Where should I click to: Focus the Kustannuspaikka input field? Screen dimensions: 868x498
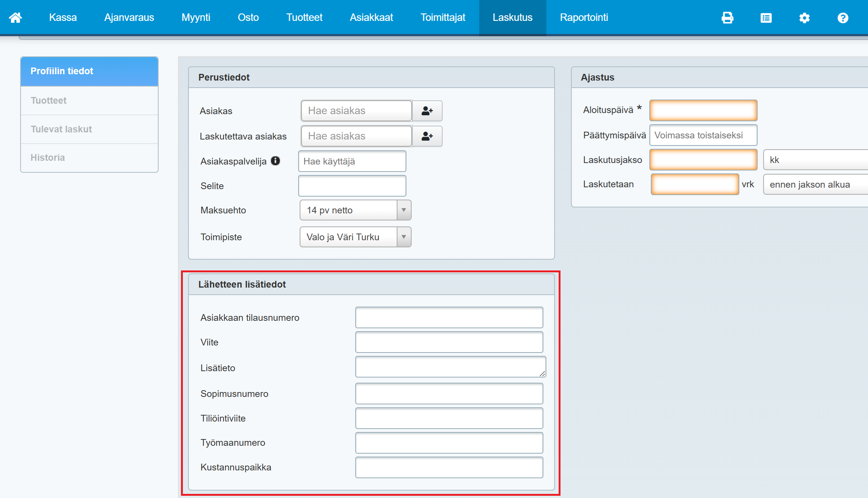pos(449,467)
